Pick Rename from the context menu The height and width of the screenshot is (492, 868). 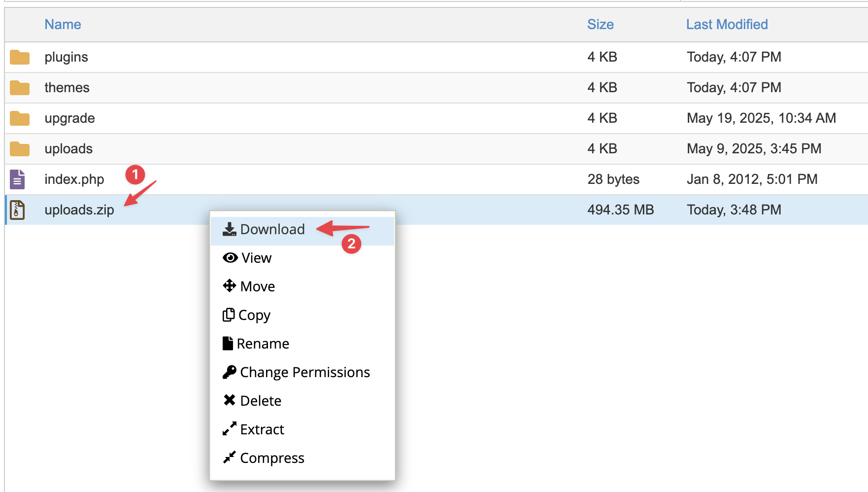pyautogui.click(x=302, y=344)
